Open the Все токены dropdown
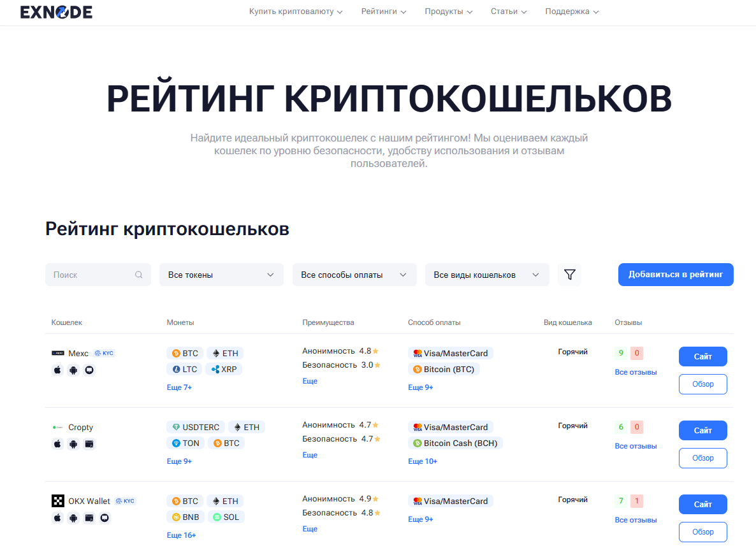Viewport: 756px width, 555px height. point(221,274)
